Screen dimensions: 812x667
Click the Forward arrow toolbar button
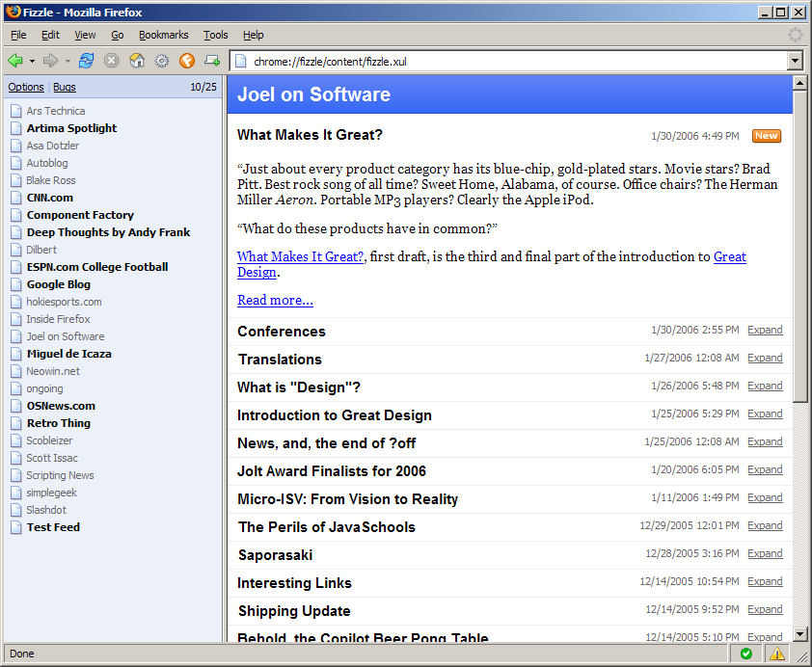click(x=50, y=61)
